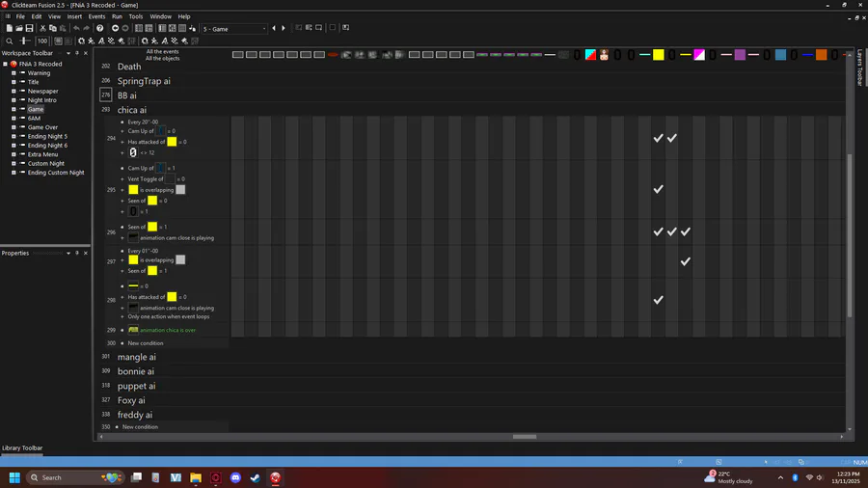Click the horizontal scrollbar thumb

click(525, 437)
